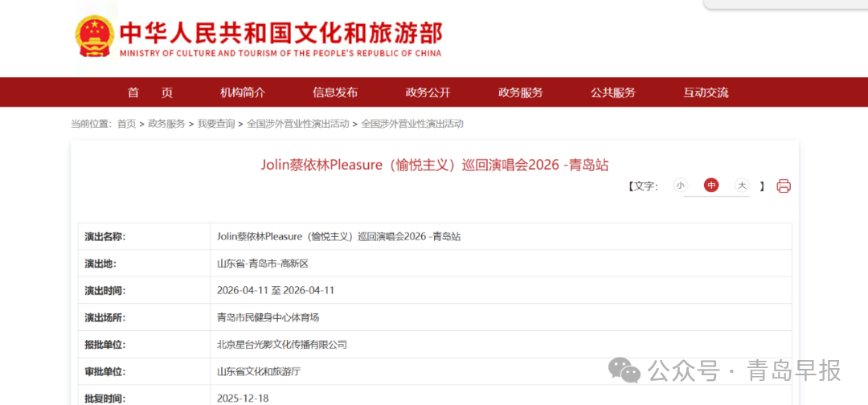Image resolution: width=868 pixels, height=405 pixels.
Task: Click the 演出时间 label cell
Action: pyautogui.click(x=145, y=290)
